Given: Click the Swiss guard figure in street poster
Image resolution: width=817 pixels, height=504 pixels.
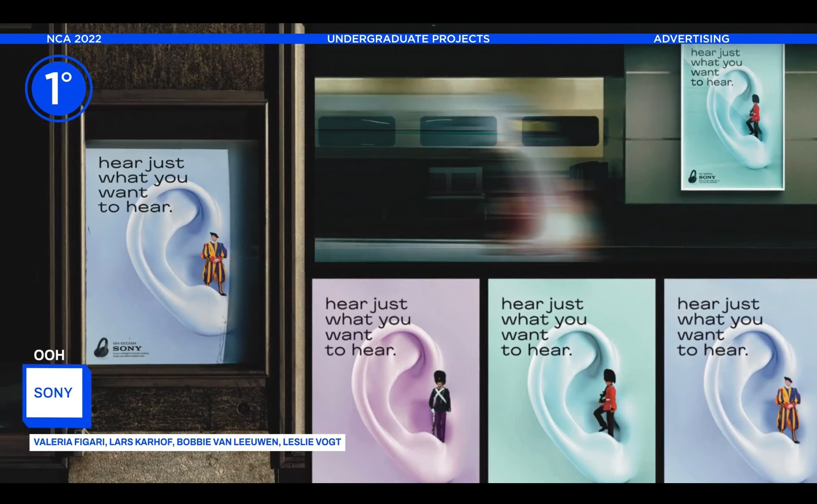Looking at the screenshot, I should [x=214, y=264].
